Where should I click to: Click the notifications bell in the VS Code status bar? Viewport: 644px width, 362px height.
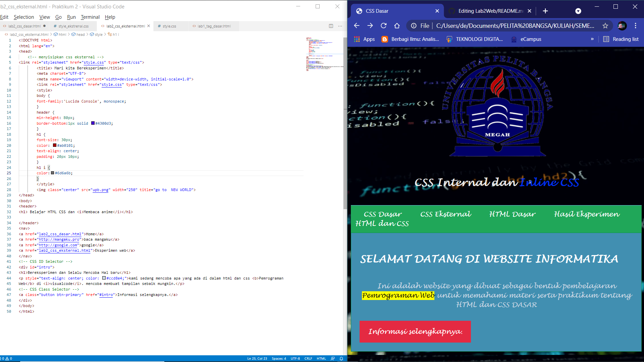tap(341, 358)
